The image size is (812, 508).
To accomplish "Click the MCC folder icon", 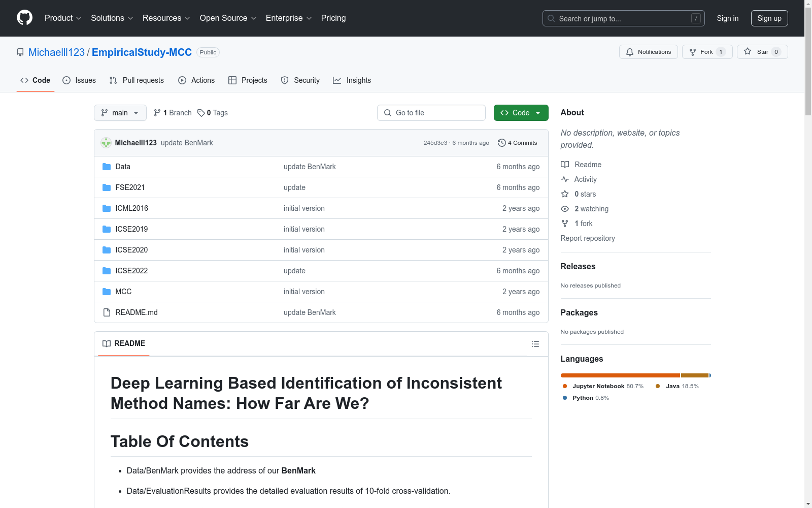I will 107,292.
